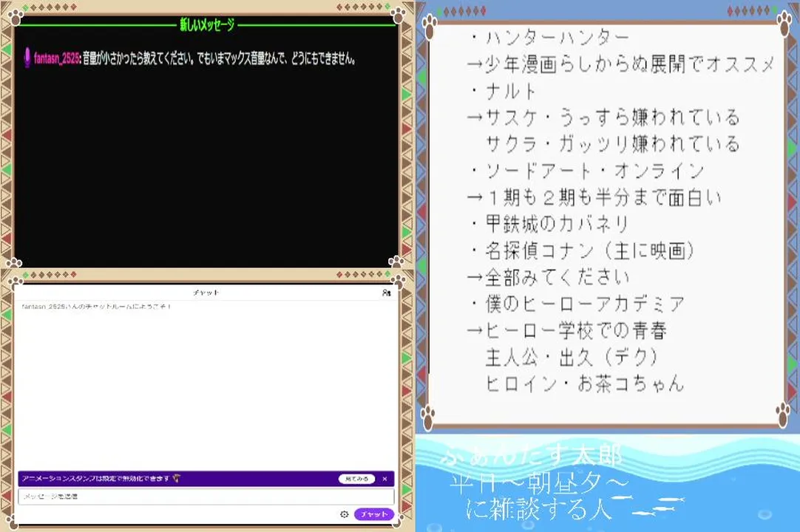Click the チャット panel header title

[206, 293]
